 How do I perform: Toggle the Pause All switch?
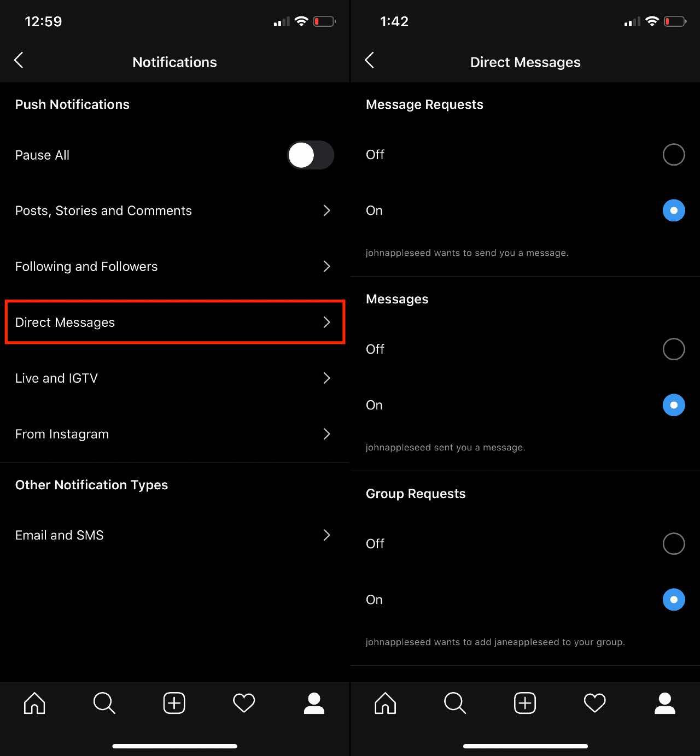(311, 155)
